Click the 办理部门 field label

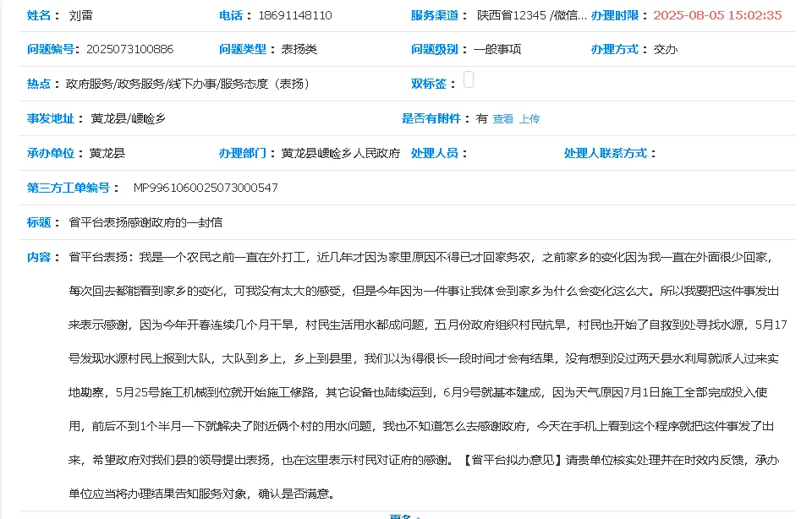coord(243,153)
